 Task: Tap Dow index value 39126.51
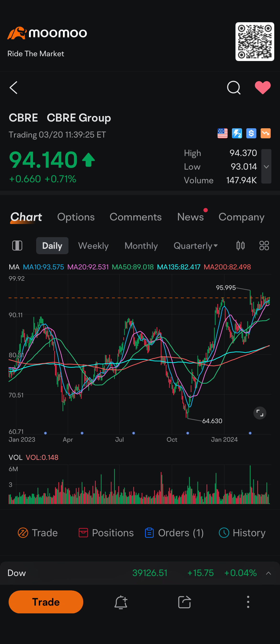click(x=150, y=573)
